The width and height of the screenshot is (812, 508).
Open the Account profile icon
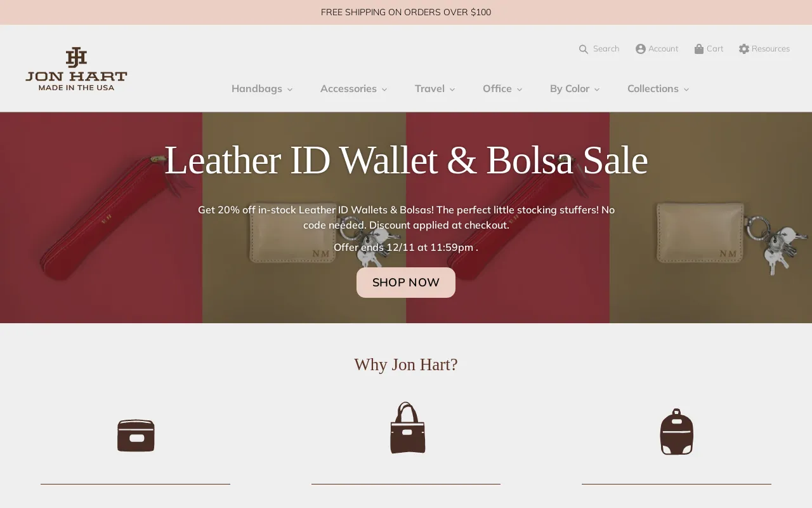point(641,49)
